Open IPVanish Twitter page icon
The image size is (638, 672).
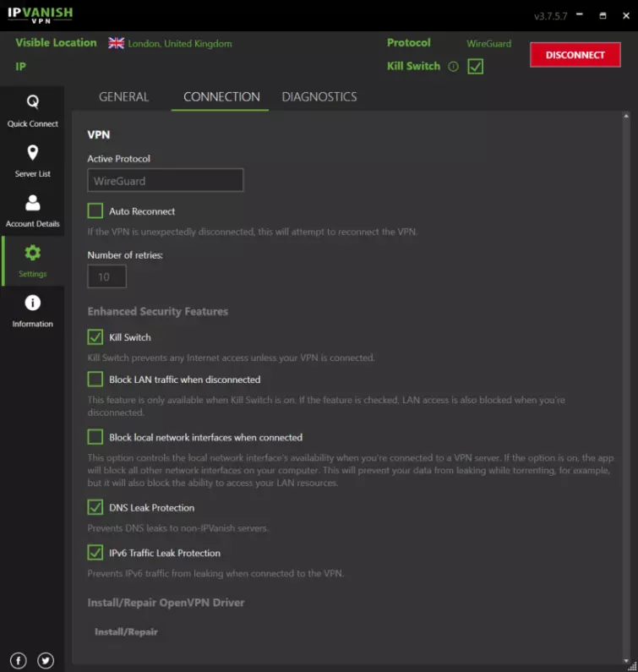[46, 660]
